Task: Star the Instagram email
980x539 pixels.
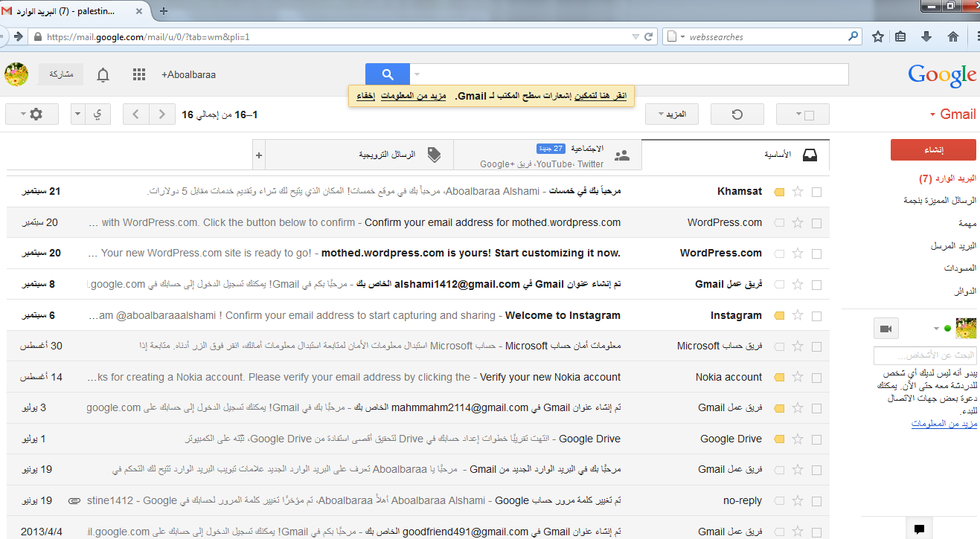Action: pos(798,315)
